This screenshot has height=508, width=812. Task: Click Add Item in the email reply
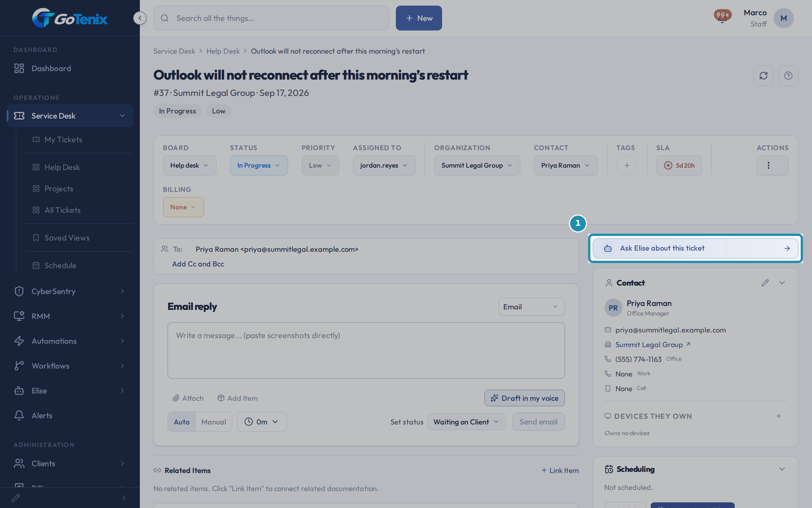tap(238, 398)
